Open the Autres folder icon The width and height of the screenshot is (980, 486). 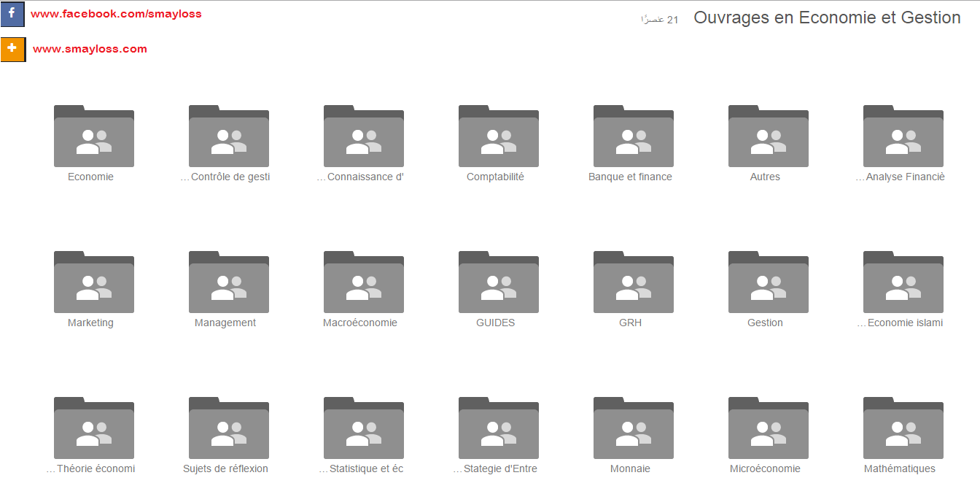coord(769,136)
